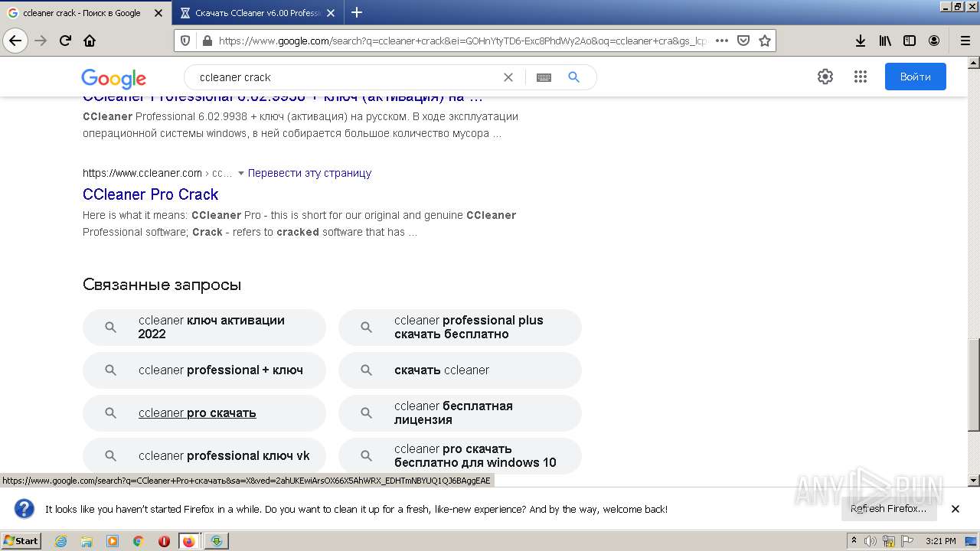Select 'ccleaner pro скачать бесплатно для windows 10'

pyautogui.click(x=460, y=455)
